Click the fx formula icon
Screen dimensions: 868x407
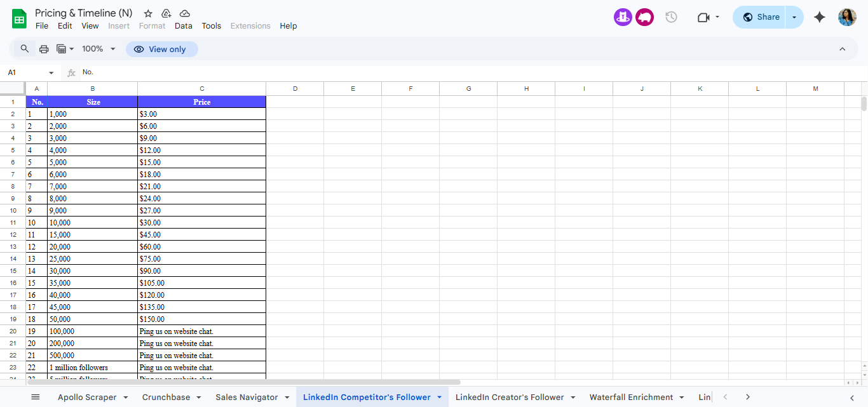(x=71, y=72)
